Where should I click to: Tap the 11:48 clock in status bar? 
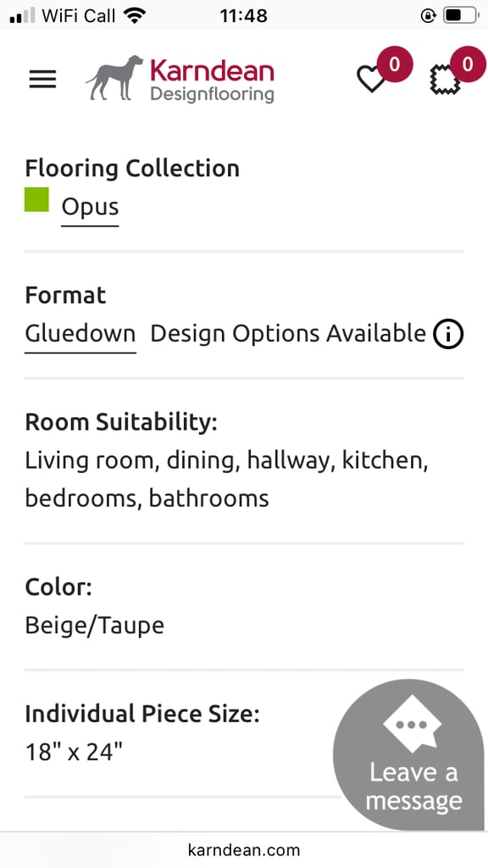point(244,15)
